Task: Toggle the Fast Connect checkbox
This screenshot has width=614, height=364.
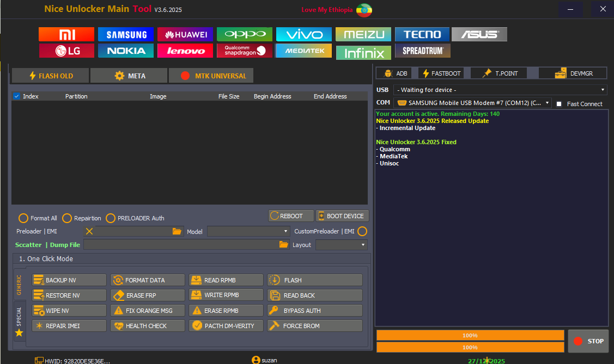Action: (x=559, y=104)
